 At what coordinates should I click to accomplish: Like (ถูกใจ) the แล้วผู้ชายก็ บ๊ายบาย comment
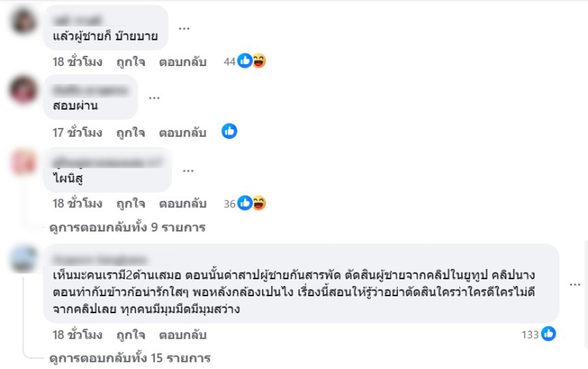(x=131, y=62)
